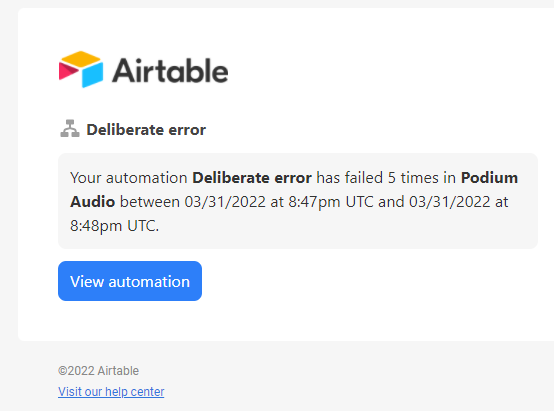Screen dimensions: 554x411
Task: Click the Airtable cube logo icon
Action: click(x=81, y=69)
